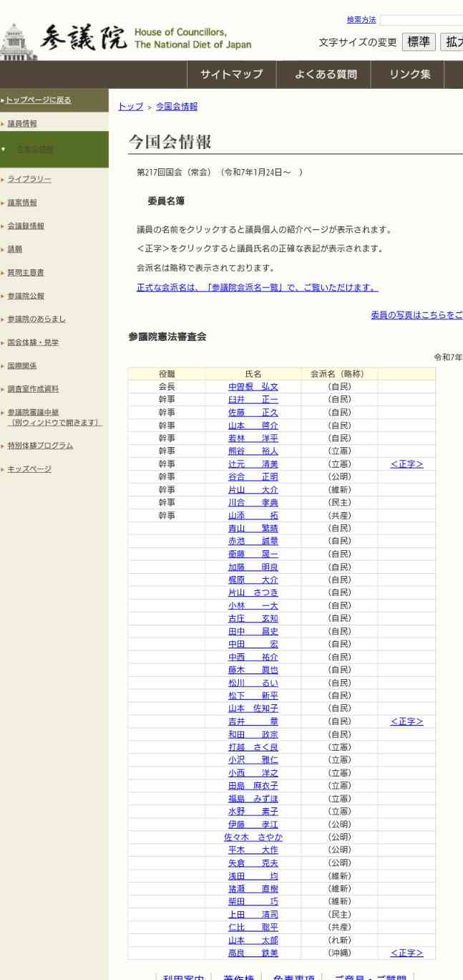
Task: Open 会議録情報 in the sidebar
Action: 26,226
